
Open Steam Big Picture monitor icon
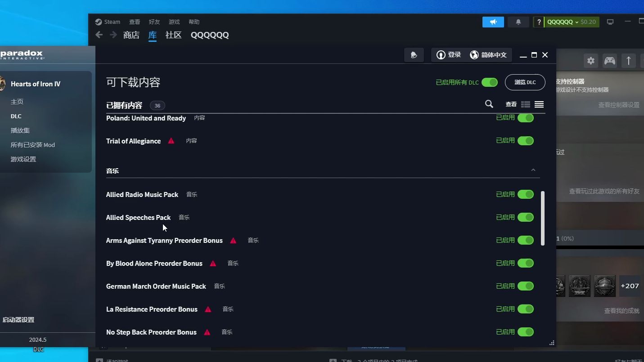[610, 22]
